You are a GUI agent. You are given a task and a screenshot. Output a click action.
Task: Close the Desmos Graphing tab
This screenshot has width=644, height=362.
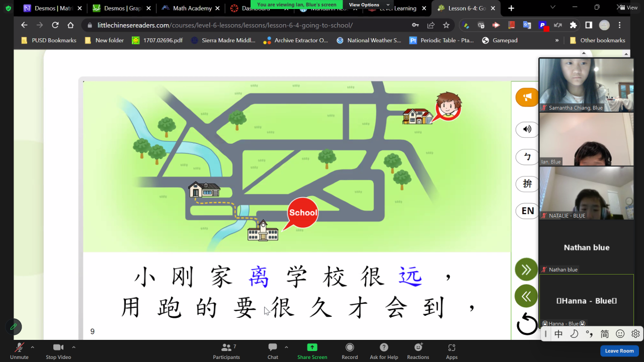(x=148, y=9)
